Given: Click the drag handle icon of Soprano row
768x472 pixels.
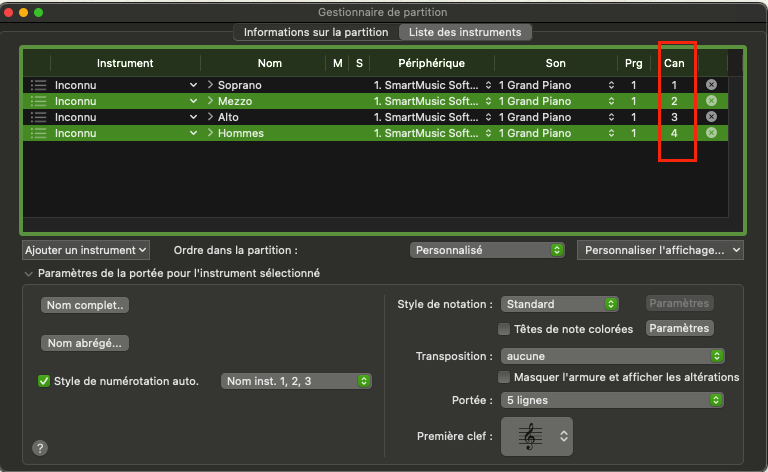Looking at the screenshot, I should pos(39,85).
